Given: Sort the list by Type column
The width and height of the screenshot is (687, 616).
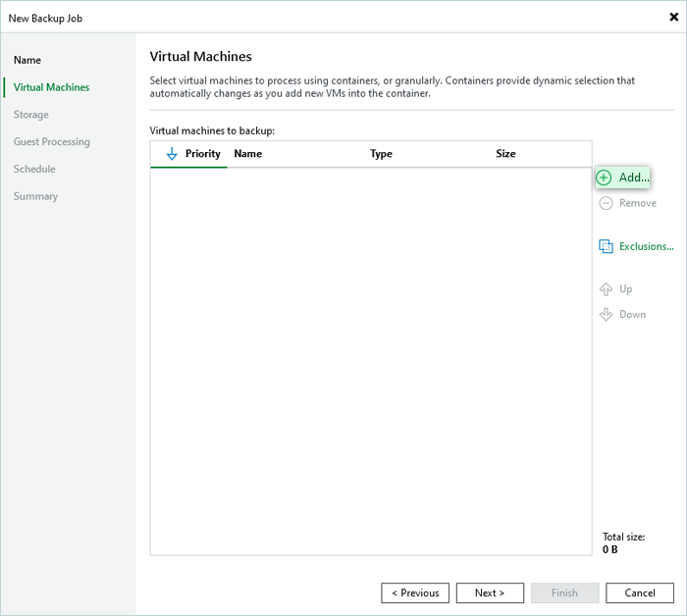Looking at the screenshot, I should [381, 154].
